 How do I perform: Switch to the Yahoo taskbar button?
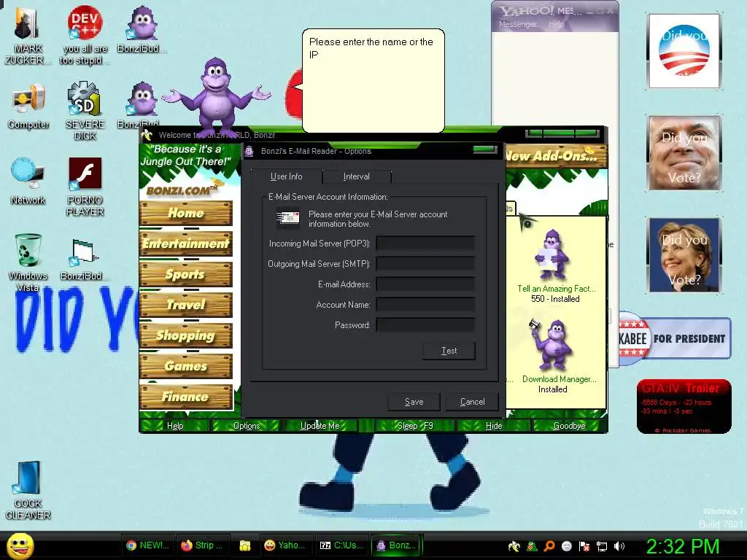coord(285,545)
